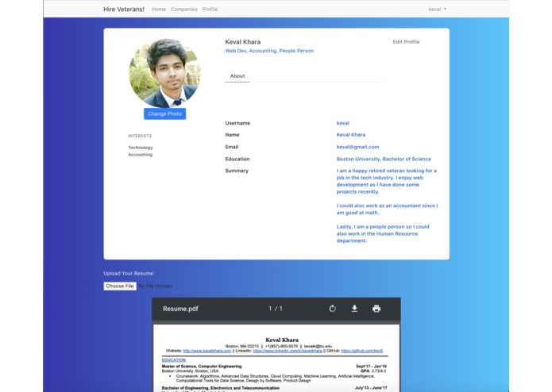Image resolution: width=552 pixels, height=392 pixels.
Task: Click the email keval@gmail.com
Action: coord(357,147)
